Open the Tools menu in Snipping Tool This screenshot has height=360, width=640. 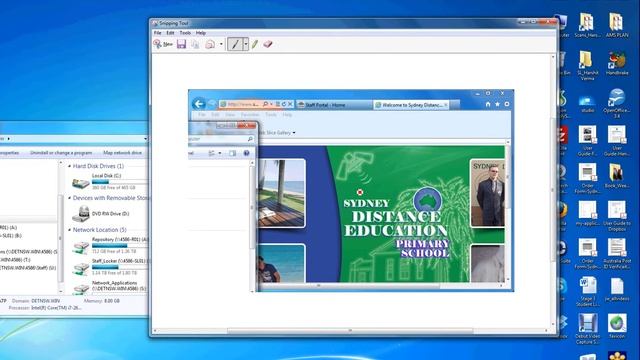point(185,33)
